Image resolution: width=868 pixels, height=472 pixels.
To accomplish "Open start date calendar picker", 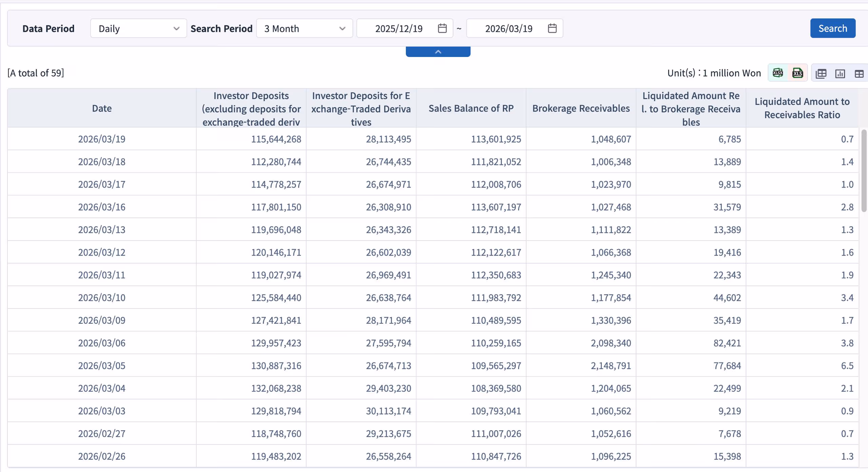I will click(442, 29).
